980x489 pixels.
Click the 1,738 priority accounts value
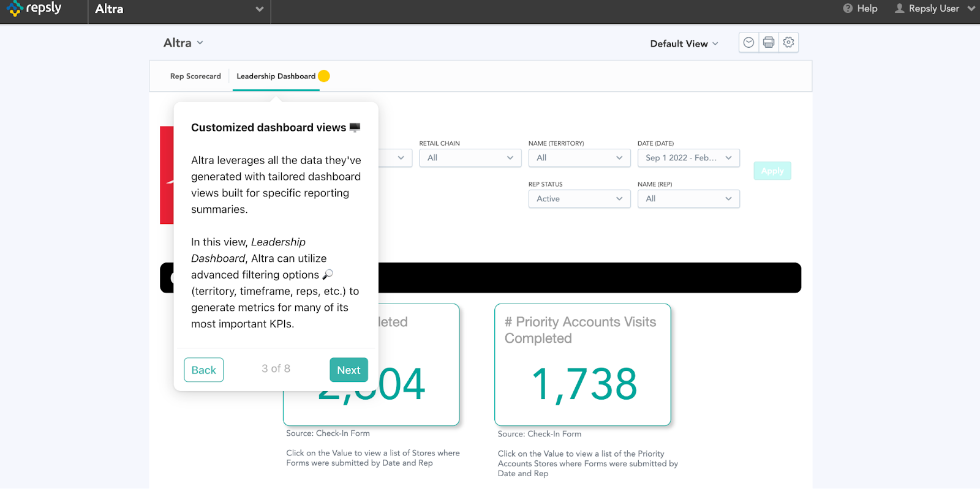point(584,384)
